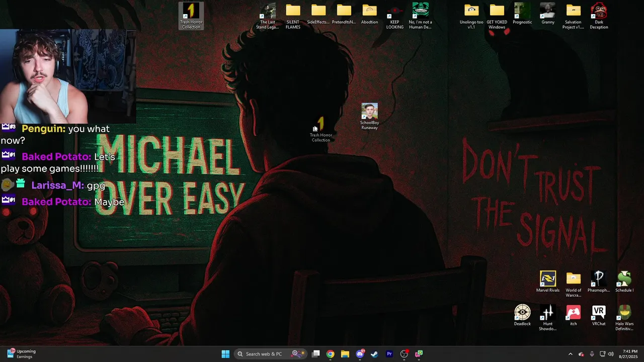Select the Prognostic game shortcut
The image size is (644, 362).
(522, 14)
